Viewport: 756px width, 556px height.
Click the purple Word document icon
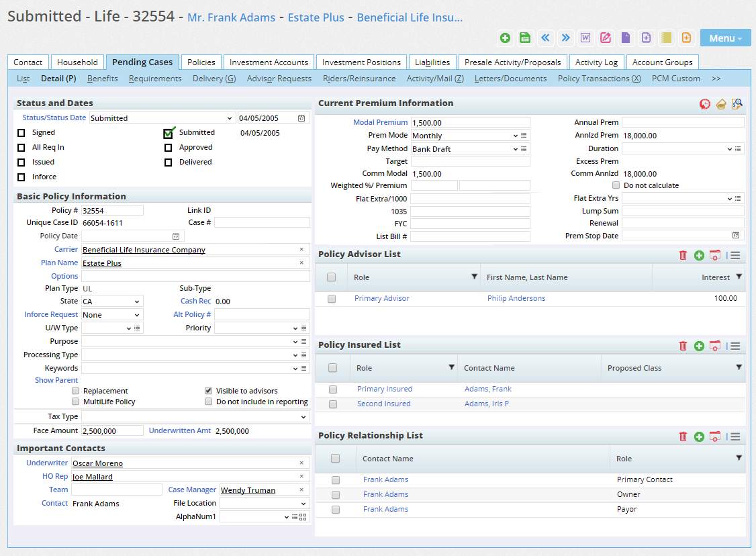pos(585,38)
